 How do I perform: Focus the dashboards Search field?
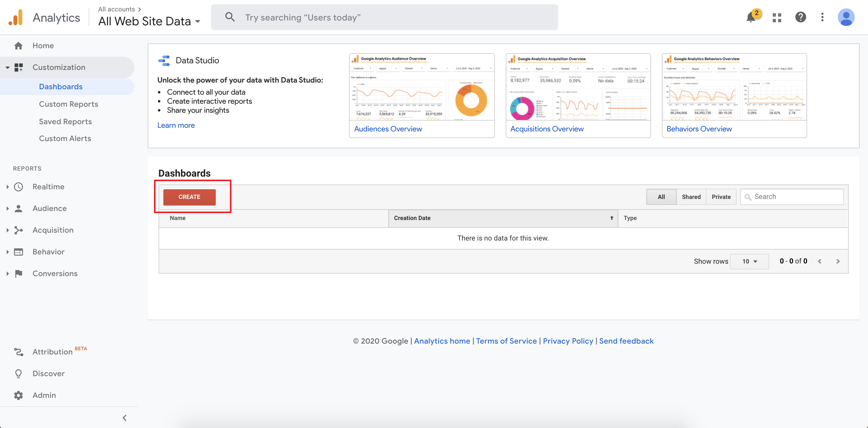[x=792, y=197]
